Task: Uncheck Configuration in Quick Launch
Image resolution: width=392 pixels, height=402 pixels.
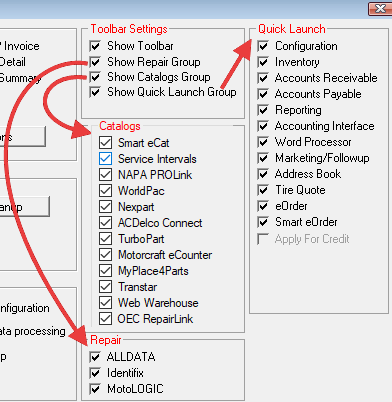Action: (263, 46)
